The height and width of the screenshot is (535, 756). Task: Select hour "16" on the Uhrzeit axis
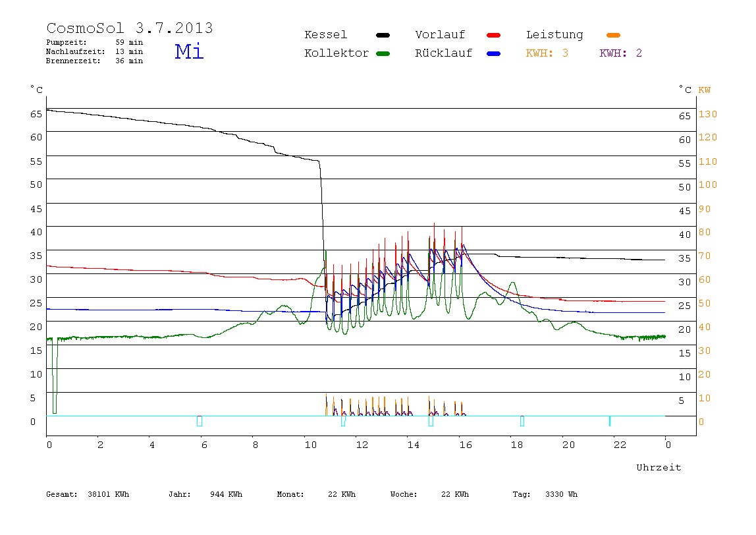coord(466,445)
